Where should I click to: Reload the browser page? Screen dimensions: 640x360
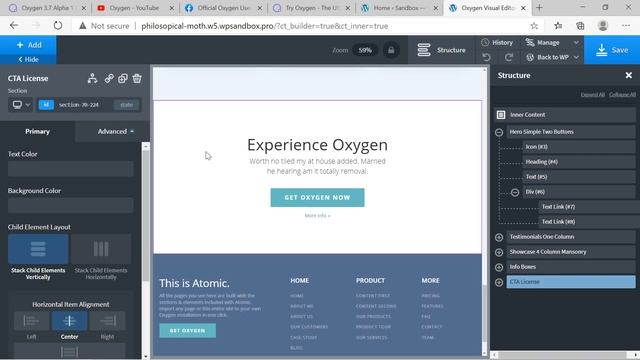(58, 26)
